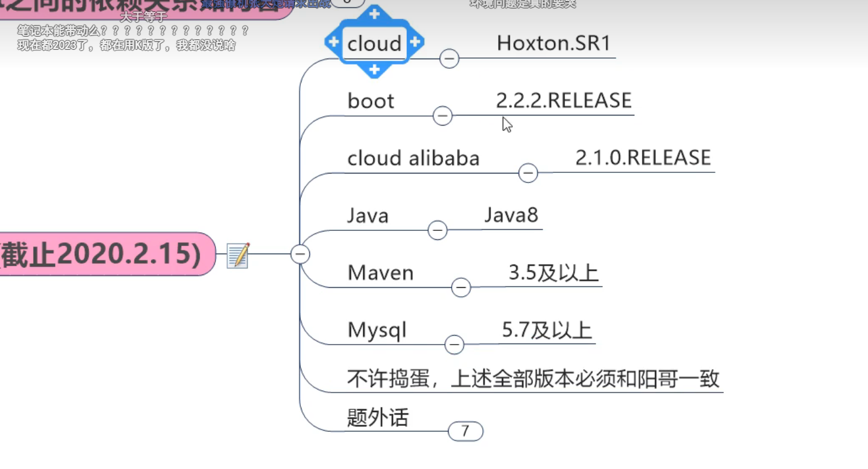Select the Java8 node
868x469 pixels.
pos(511,215)
